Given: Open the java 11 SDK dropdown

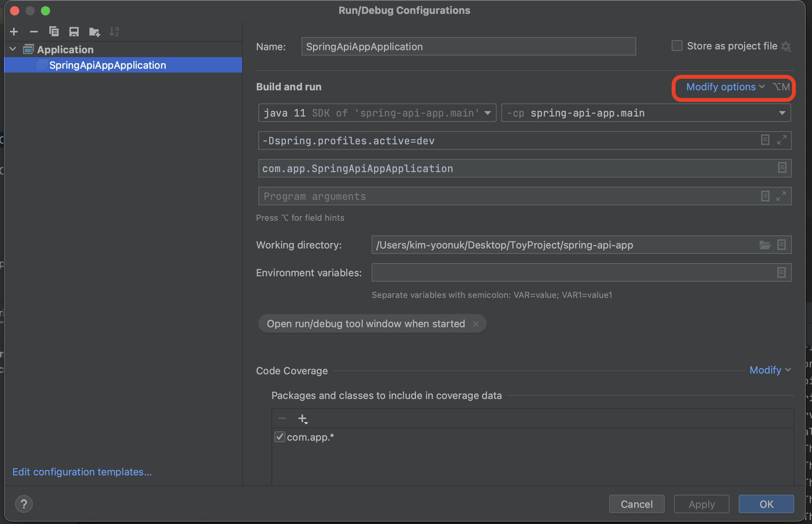Looking at the screenshot, I should tap(488, 113).
